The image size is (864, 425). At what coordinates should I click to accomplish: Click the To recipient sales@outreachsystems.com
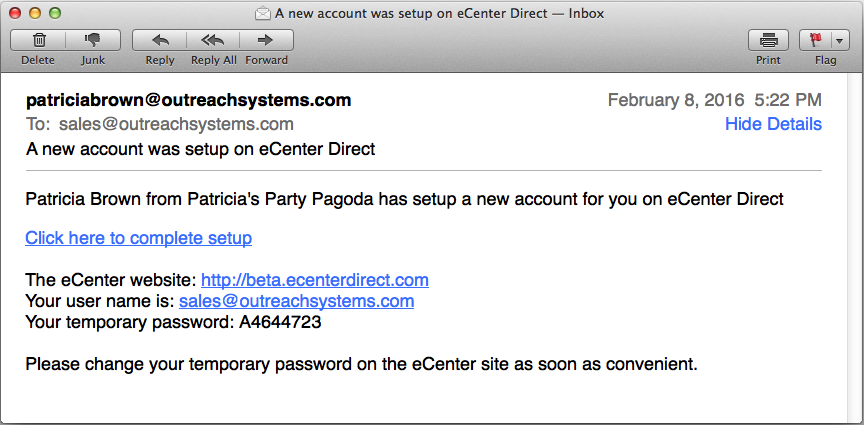point(176,124)
